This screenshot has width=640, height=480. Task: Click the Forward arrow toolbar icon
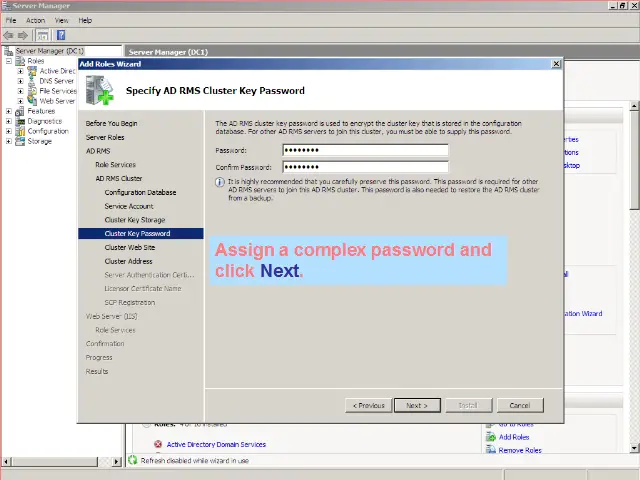[23, 36]
